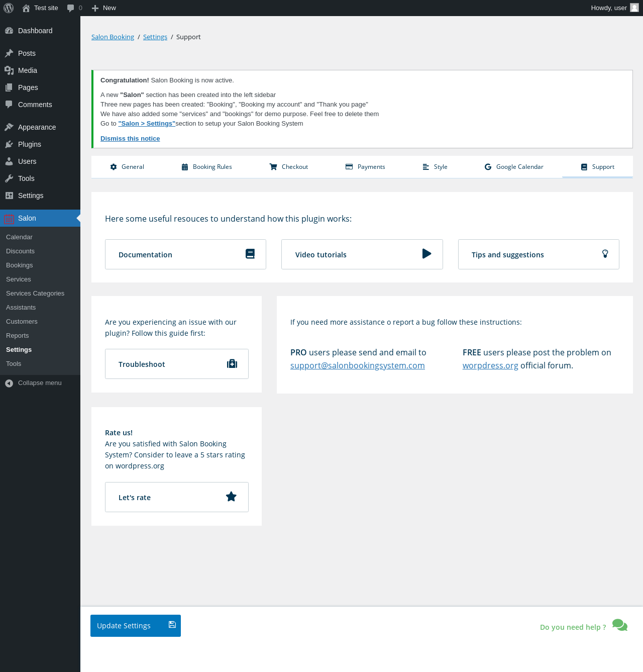This screenshot has width=643, height=672.
Task: Follow the "Salon > Settings" notice link
Action: point(147,124)
